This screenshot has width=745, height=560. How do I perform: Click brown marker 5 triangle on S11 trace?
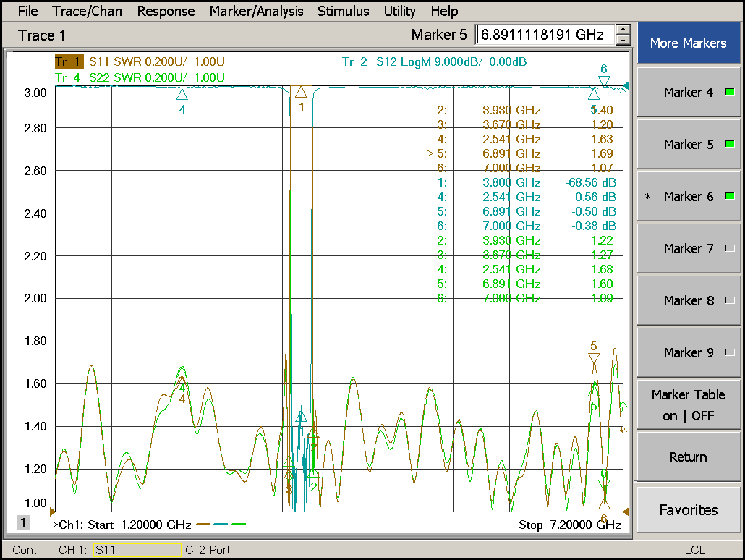(593, 358)
